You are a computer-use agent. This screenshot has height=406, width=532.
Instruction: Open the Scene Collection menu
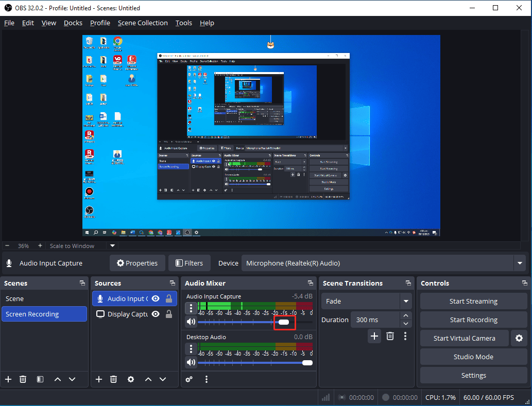click(143, 23)
